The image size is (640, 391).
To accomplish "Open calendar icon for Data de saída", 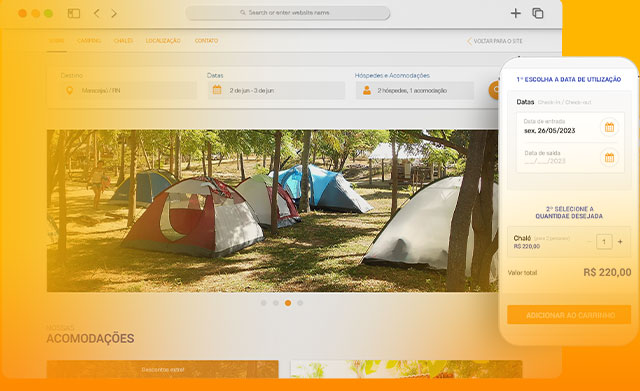I will point(609,158).
